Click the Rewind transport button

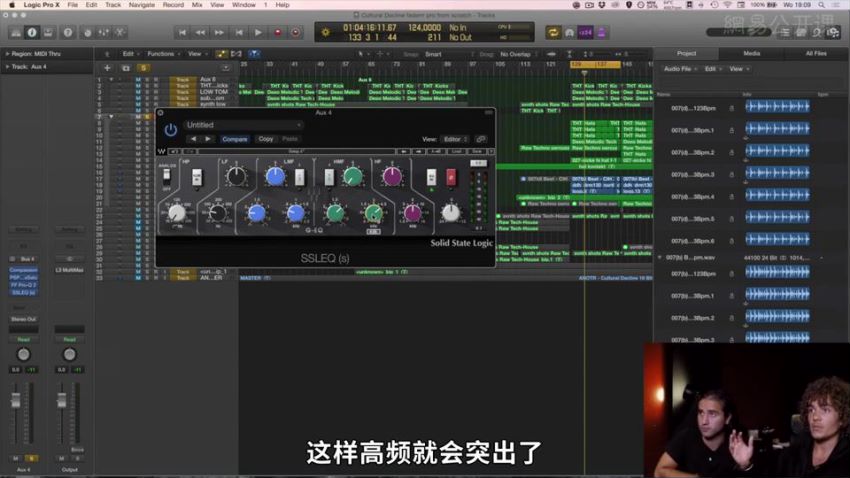(201, 33)
